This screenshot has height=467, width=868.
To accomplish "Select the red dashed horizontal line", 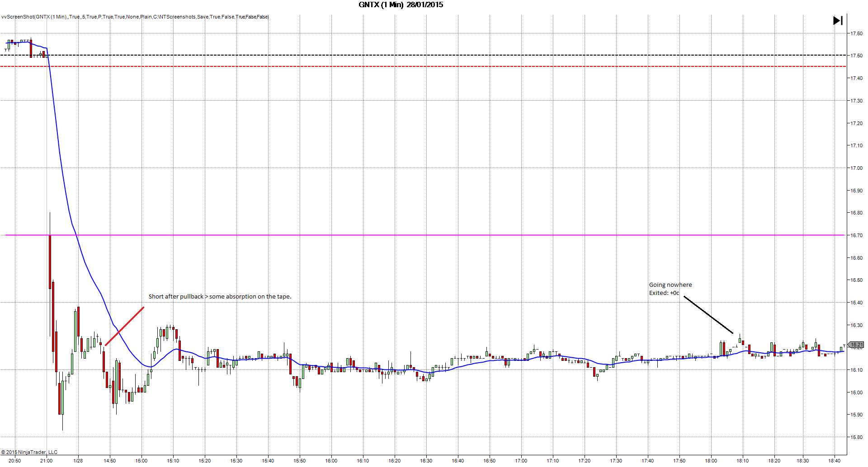I will point(423,66).
